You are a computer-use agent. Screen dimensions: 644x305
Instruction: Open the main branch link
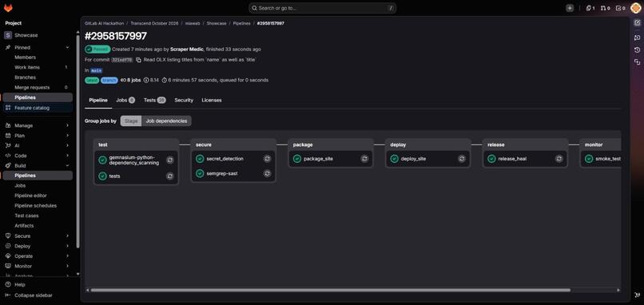click(97, 70)
